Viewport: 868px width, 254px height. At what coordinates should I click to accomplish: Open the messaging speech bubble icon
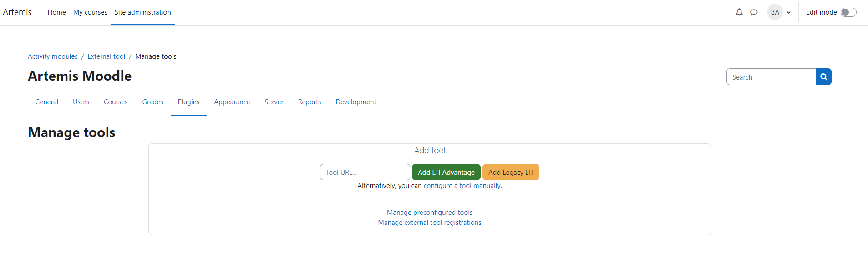point(754,12)
